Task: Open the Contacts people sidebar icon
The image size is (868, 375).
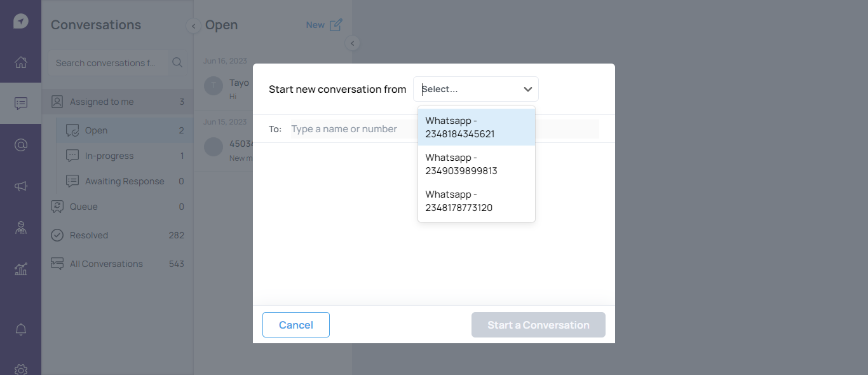Action: (21, 228)
